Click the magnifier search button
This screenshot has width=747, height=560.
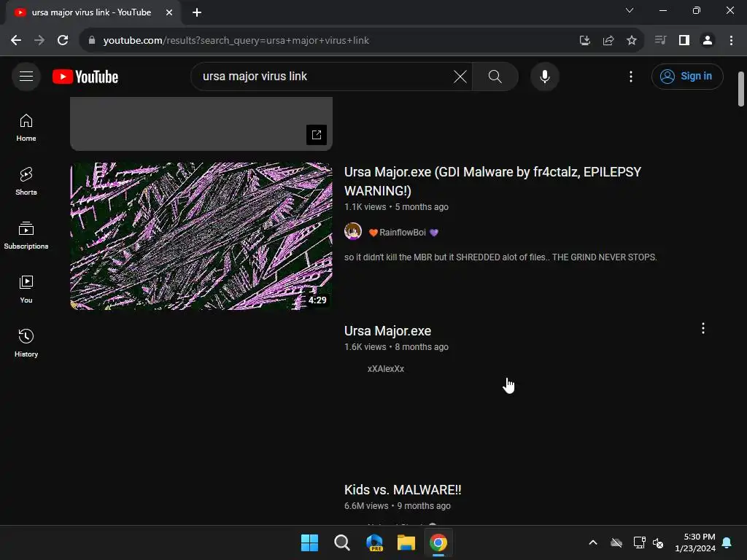coord(495,76)
